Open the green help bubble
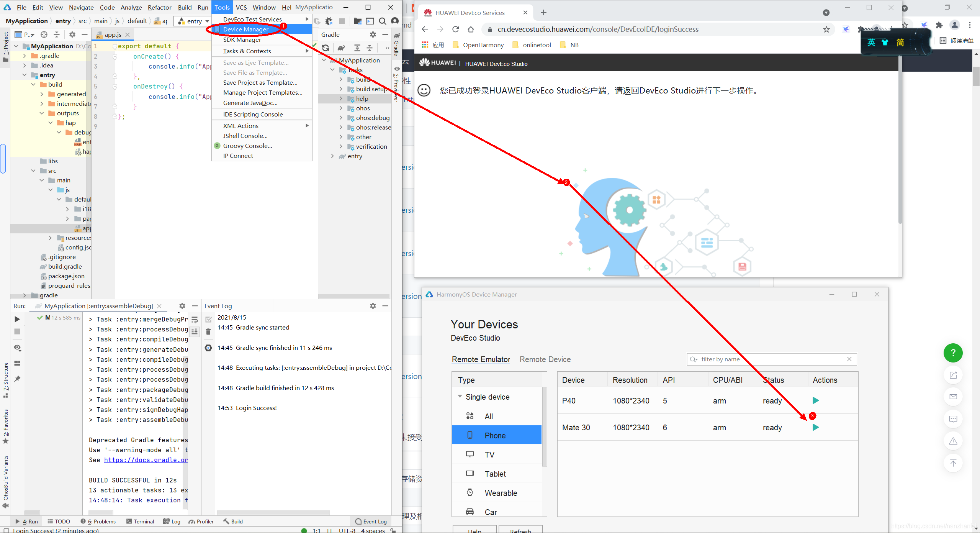 [953, 353]
